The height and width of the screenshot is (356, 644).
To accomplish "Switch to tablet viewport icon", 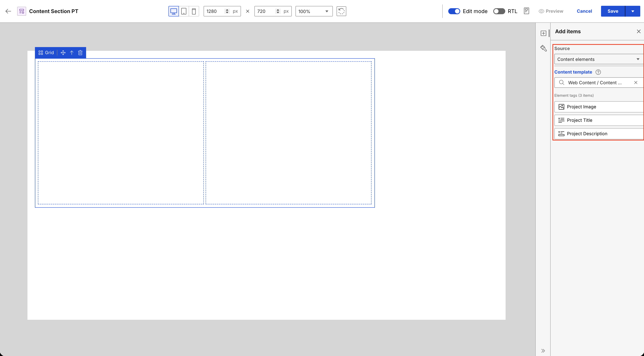I will coord(184,11).
